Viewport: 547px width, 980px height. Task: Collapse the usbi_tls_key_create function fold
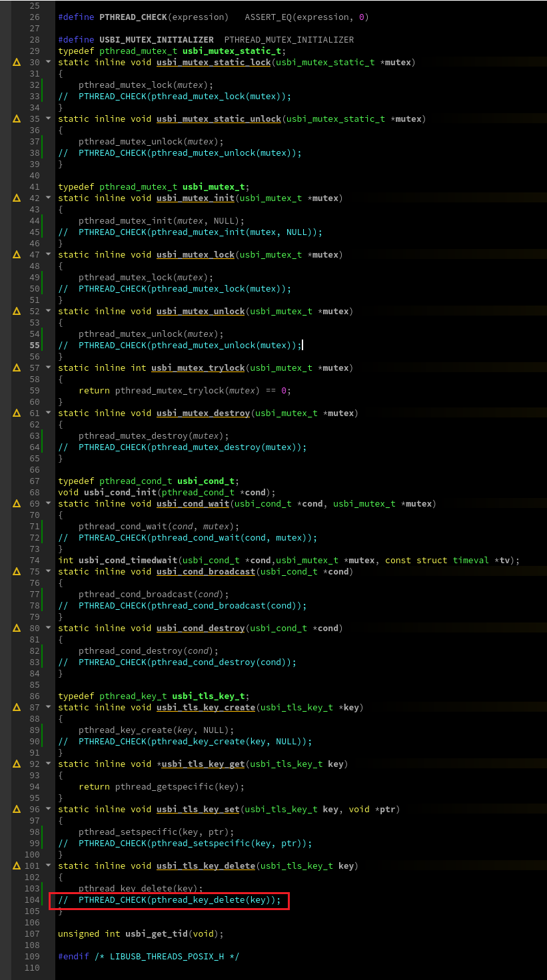click(48, 708)
